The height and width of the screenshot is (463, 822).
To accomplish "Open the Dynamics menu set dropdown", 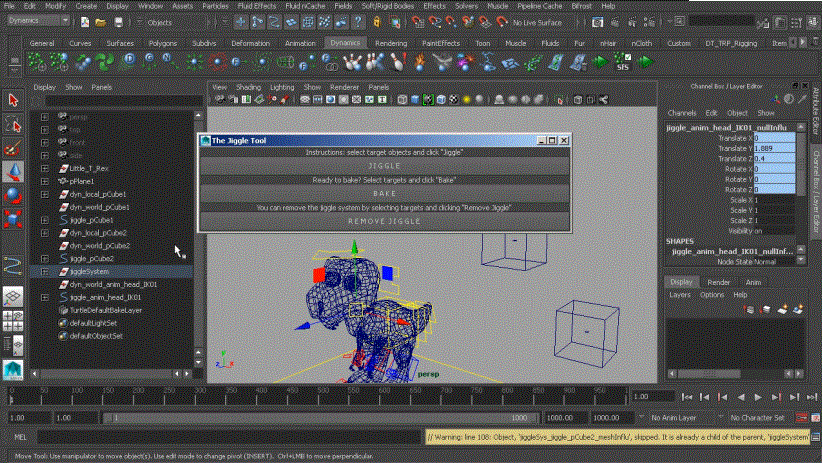I will (x=38, y=20).
